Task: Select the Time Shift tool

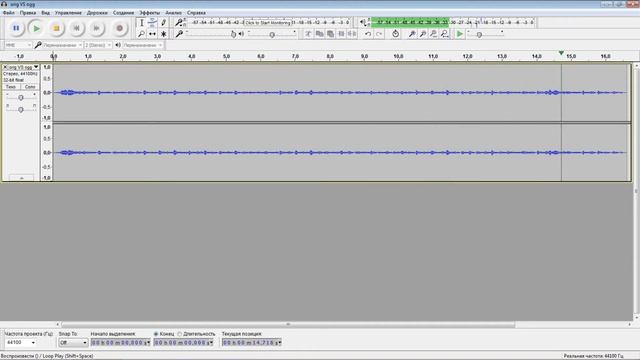Action: coord(152,34)
